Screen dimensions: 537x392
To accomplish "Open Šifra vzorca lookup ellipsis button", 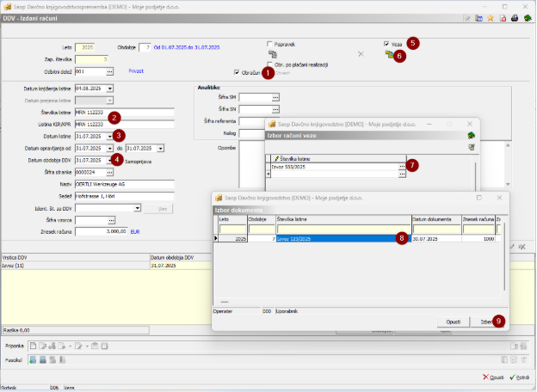I will click(x=111, y=220).
